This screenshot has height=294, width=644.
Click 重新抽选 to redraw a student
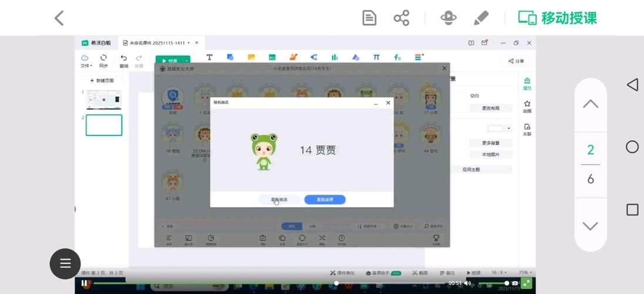[x=279, y=199]
